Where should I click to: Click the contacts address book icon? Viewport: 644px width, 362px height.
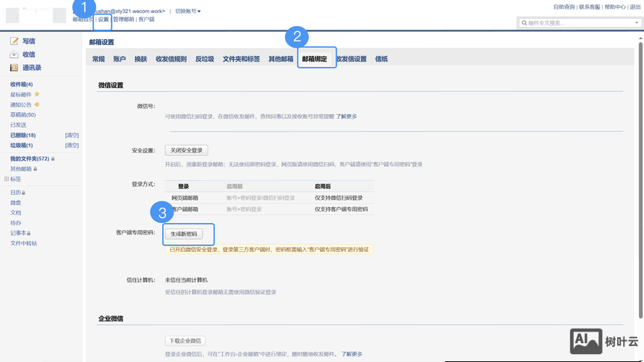[x=14, y=67]
